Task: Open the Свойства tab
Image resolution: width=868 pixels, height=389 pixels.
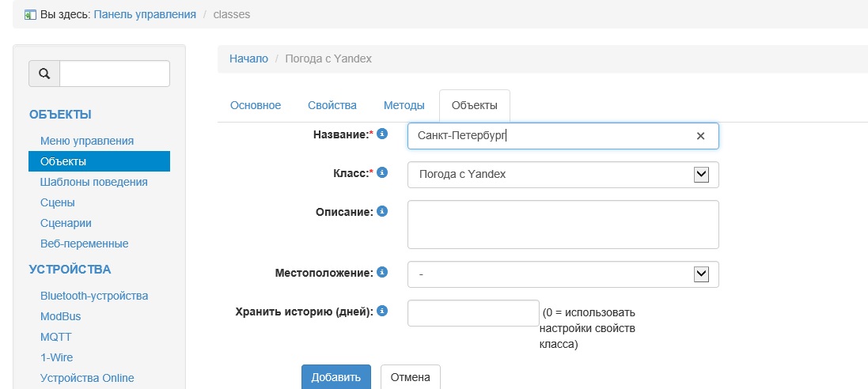Action: click(332, 105)
